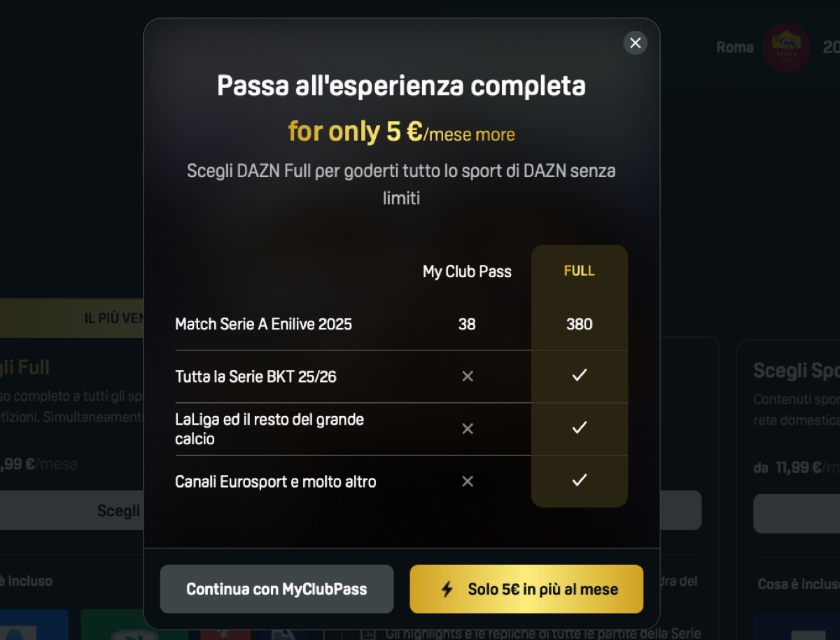Click the checkmark for Canali Eurosport

pos(579,481)
